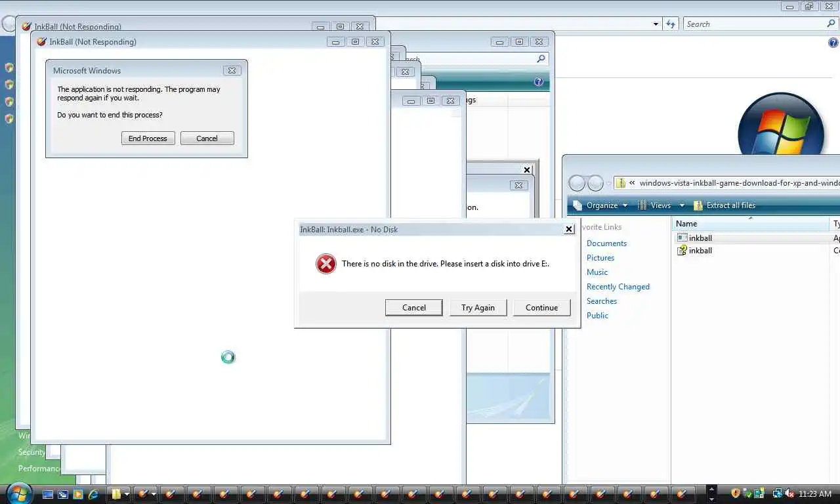This screenshot has height=504, width=840.
Task: Click Extract all files
Action: tap(730, 205)
